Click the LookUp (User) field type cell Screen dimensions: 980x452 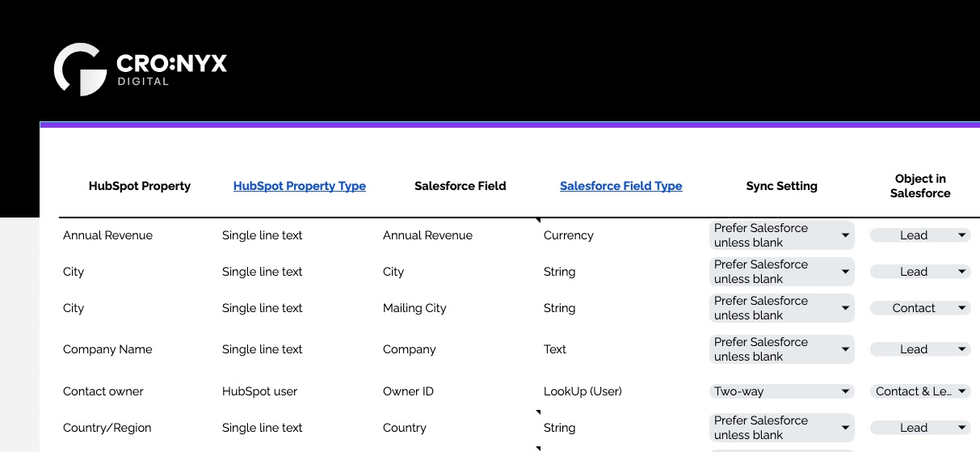click(x=583, y=391)
